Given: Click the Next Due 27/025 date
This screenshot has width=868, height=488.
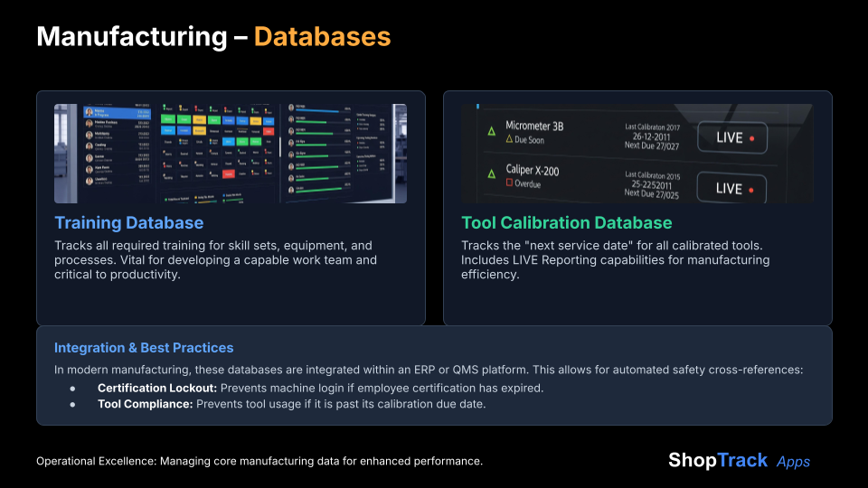Looking at the screenshot, I should pos(651,193).
